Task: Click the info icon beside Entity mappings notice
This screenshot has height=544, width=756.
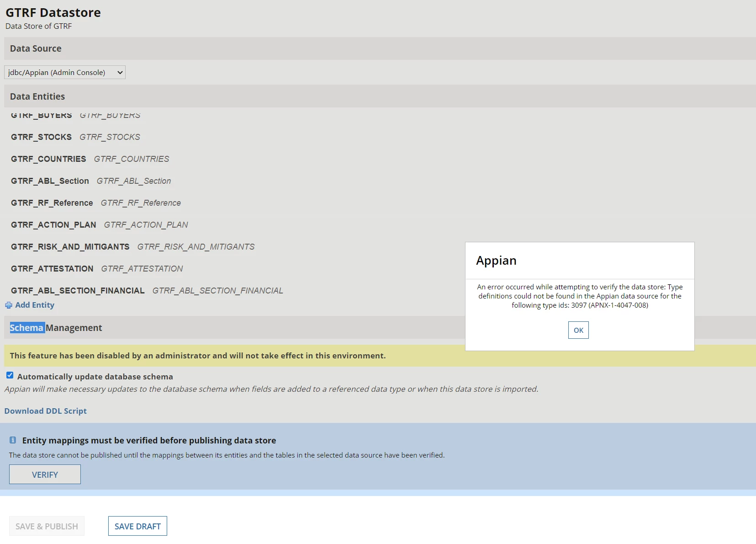Action: (13, 440)
